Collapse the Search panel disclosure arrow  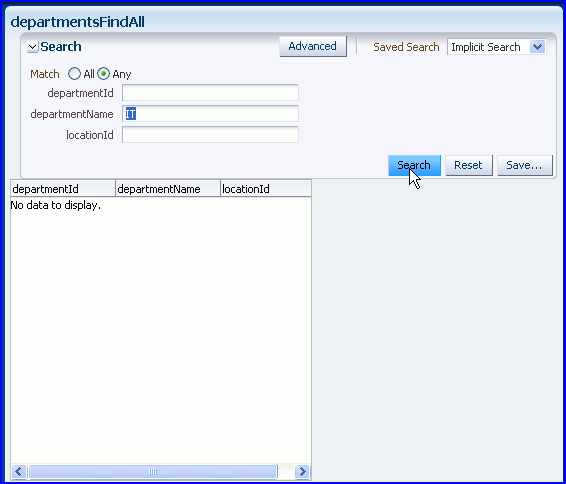(32, 47)
